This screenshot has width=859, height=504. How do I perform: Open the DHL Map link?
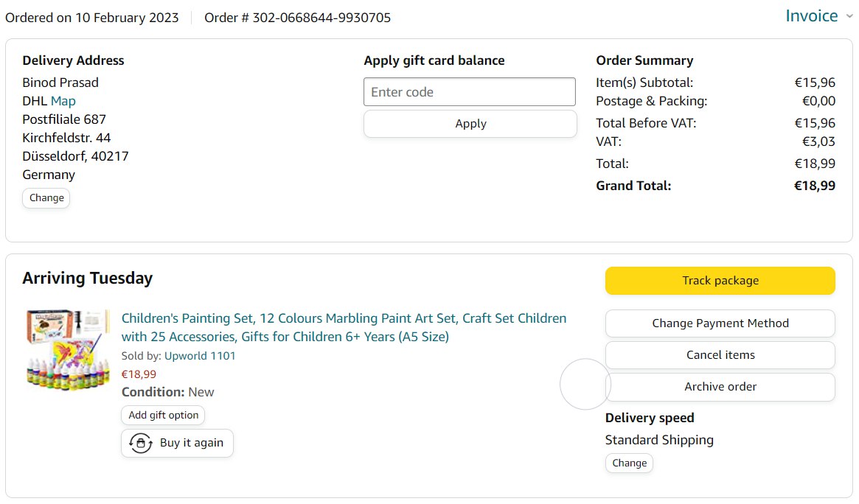(63, 101)
